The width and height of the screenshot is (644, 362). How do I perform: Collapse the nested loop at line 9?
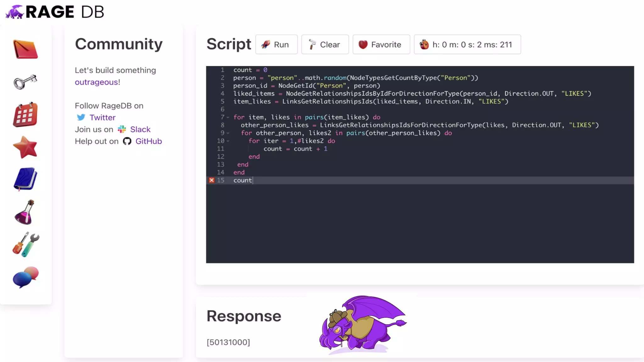pos(228,133)
